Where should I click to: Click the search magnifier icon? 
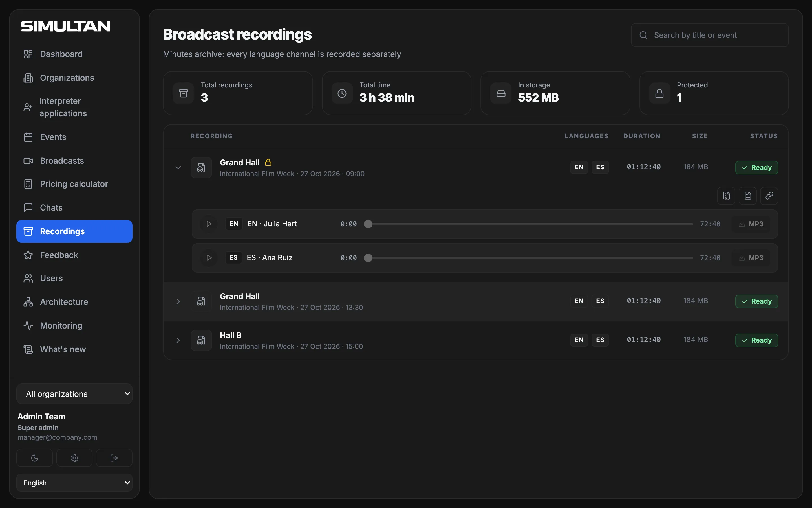[x=643, y=35]
